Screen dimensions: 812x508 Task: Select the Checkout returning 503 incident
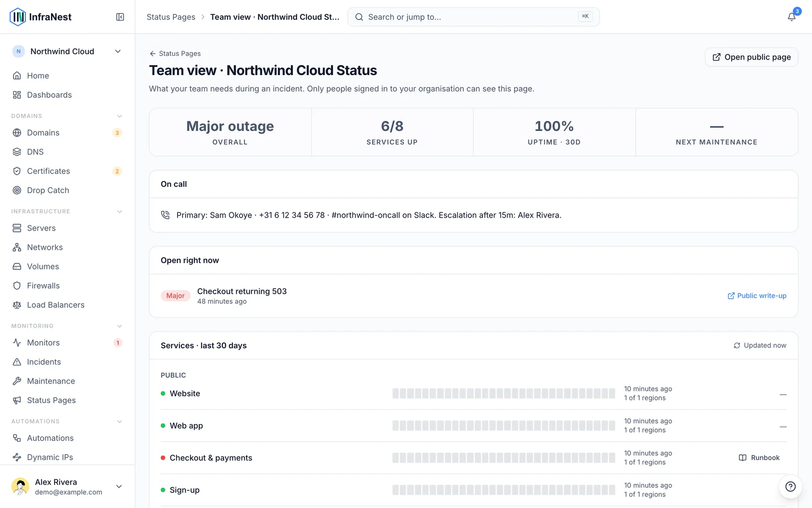tap(242, 291)
